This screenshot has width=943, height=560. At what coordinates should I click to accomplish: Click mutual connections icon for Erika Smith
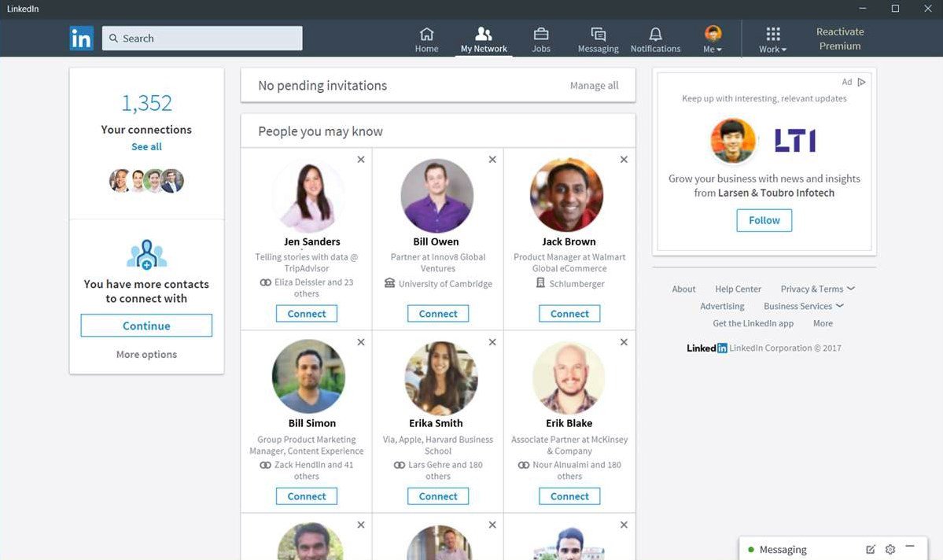pos(400,465)
